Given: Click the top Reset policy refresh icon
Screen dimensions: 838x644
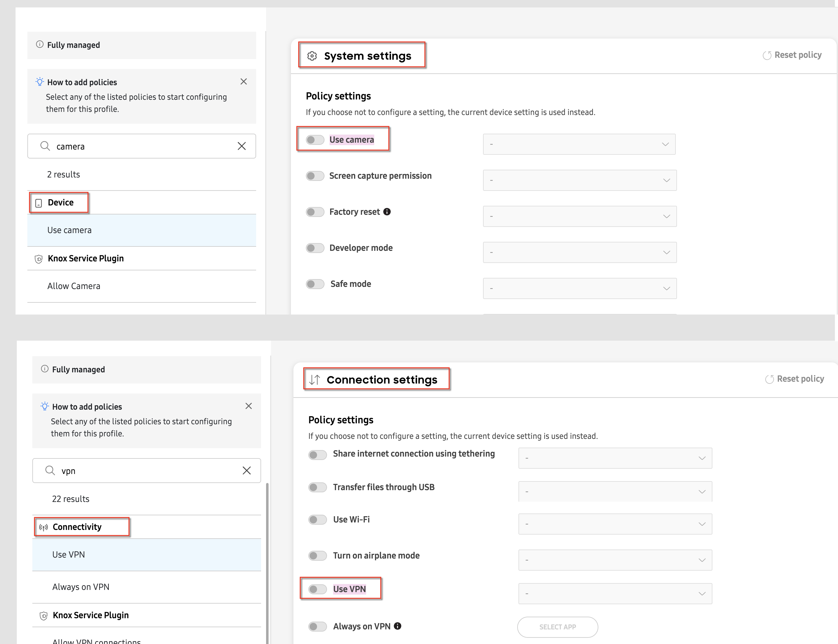Looking at the screenshot, I should coord(767,56).
